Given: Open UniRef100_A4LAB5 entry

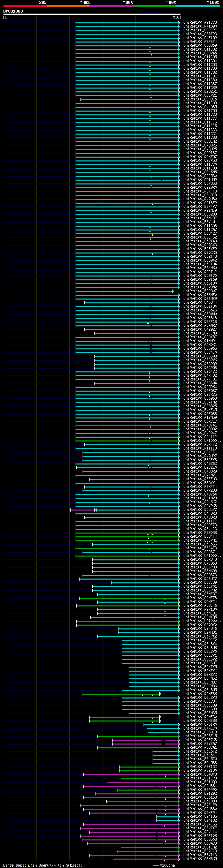Looking at the screenshot, I should (200, 107).
